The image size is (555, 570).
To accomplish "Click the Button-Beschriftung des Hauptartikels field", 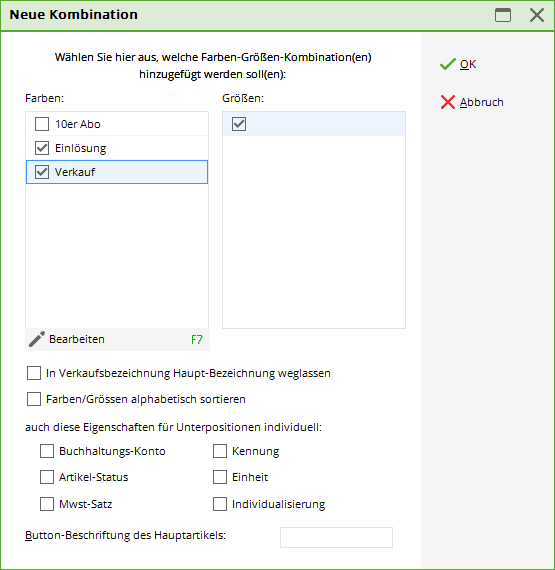I will 336,537.
